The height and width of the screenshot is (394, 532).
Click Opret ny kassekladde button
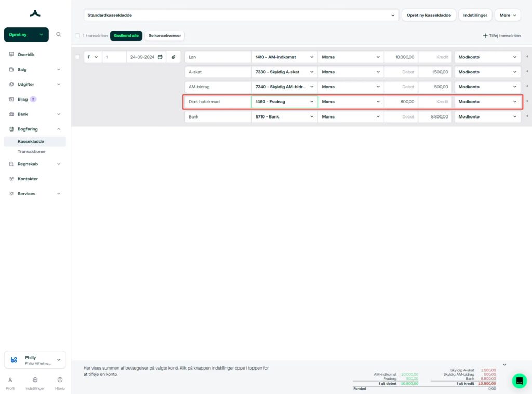point(428,15)
